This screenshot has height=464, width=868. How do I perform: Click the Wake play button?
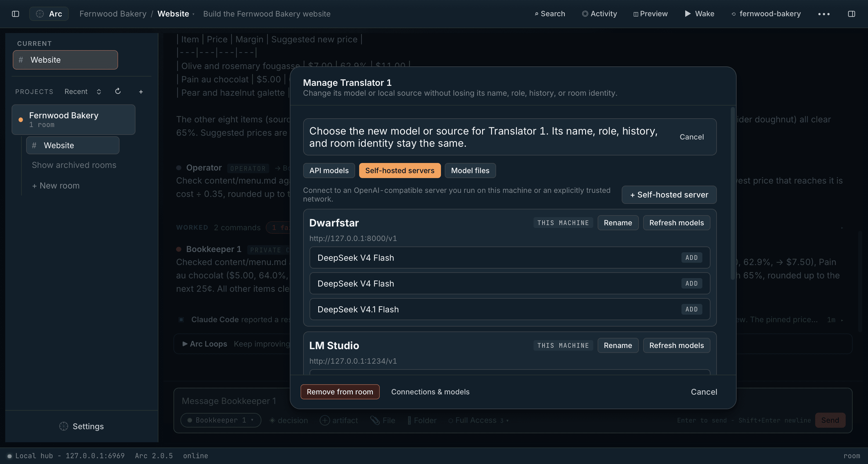[x=699, y=14]
